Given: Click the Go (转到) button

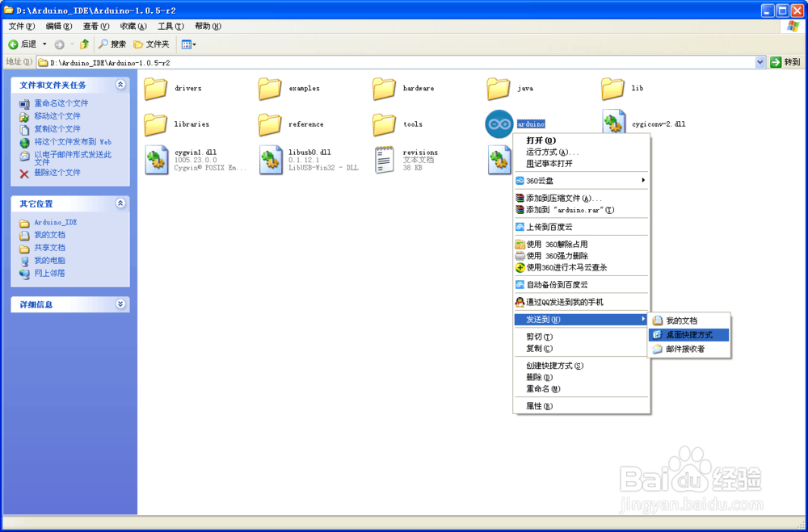Looking at the screenshot, I should (785, 62).
